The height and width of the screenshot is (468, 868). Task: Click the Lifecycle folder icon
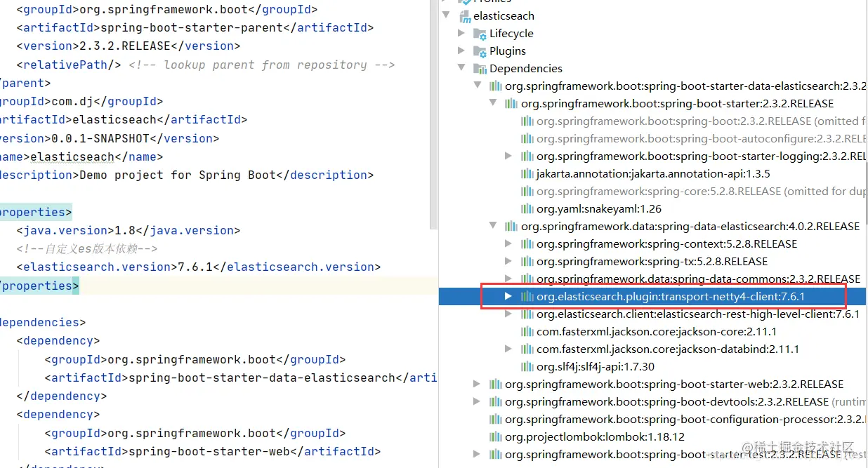coord(480,33)
